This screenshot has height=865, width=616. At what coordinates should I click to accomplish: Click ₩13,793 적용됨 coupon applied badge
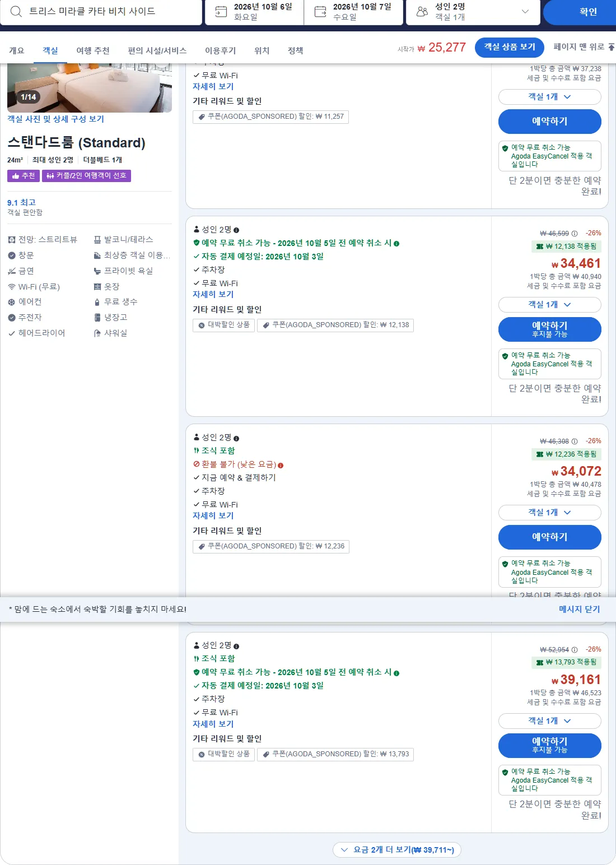tap(566, 662)
